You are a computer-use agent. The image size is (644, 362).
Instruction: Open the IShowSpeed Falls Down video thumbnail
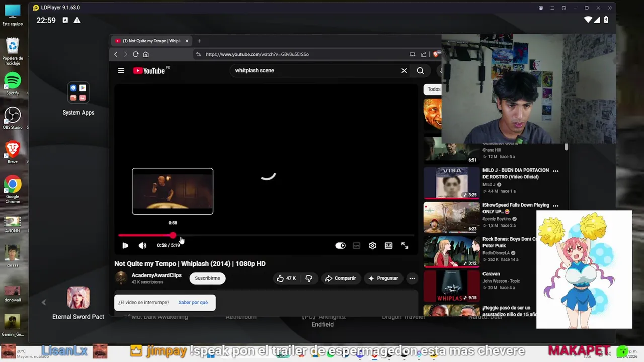click(452, 217)
